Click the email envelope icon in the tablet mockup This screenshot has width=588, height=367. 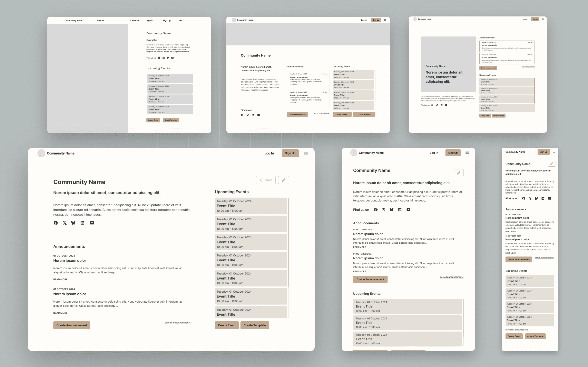click(409, 210)
